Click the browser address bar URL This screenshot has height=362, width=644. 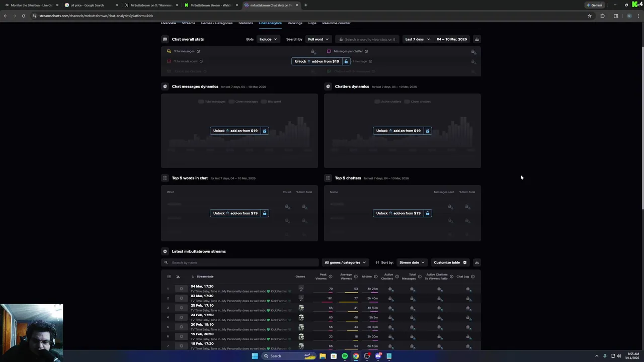(96, 16)
